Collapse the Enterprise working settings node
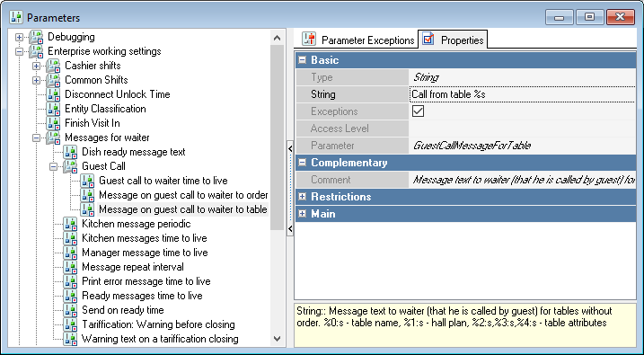Viewport: 644px width, 355px height. [x=19, y=51]
